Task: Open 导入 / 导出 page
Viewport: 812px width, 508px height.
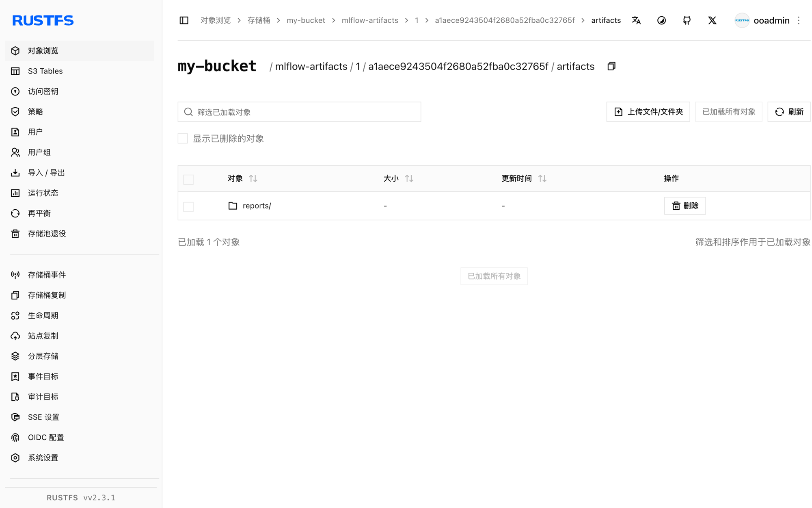Action: (x=80, y=173)
